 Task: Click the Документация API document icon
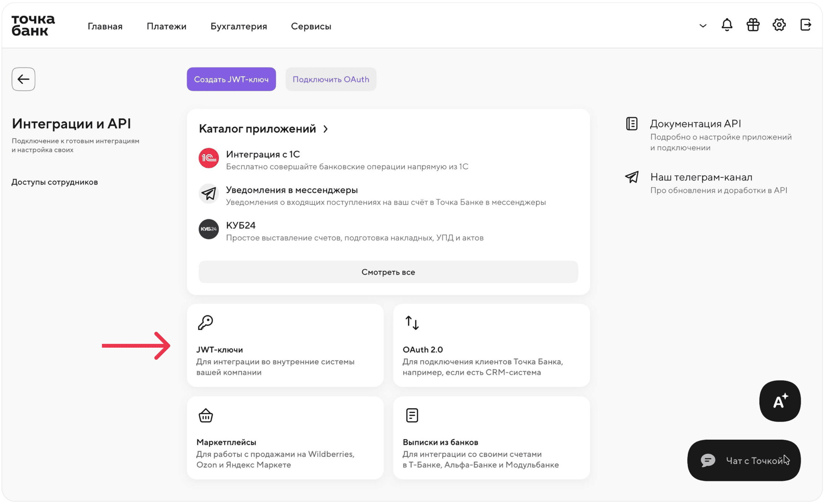[632, 124]
